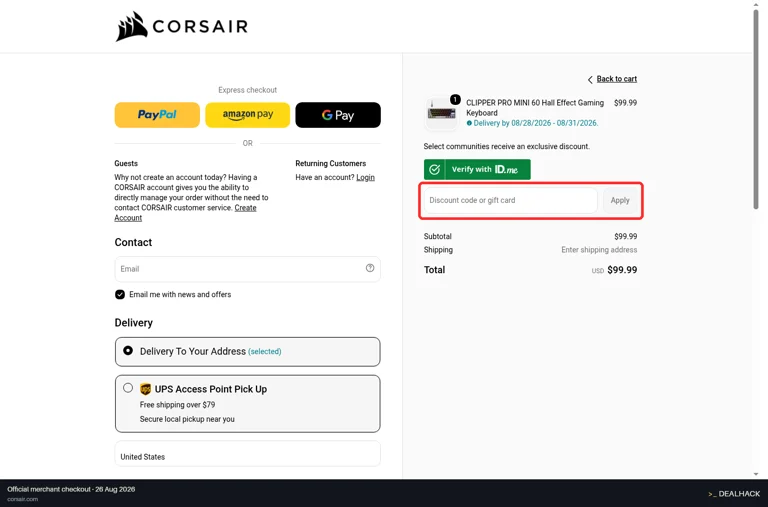The image size is (768, 507).
Task: Select Delivery To Your Address radio option
Action: click(x=128, y=351)
